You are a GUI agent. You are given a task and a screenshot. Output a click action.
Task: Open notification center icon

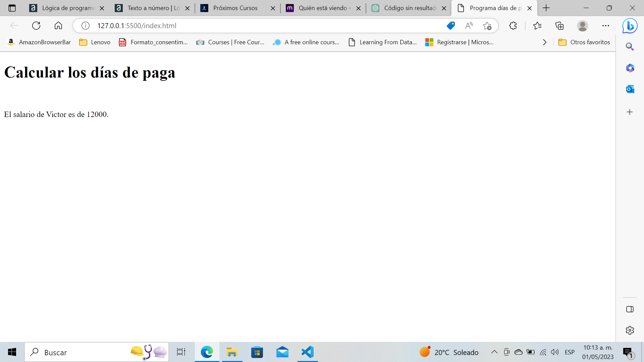click(x=628, y=352)
